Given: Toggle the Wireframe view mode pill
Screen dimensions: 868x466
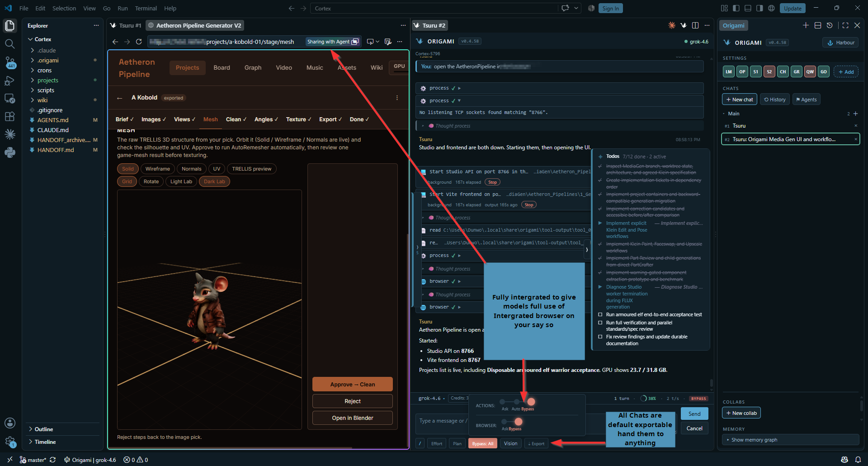Looking at the screenshot, I should (x=158, y=169).
